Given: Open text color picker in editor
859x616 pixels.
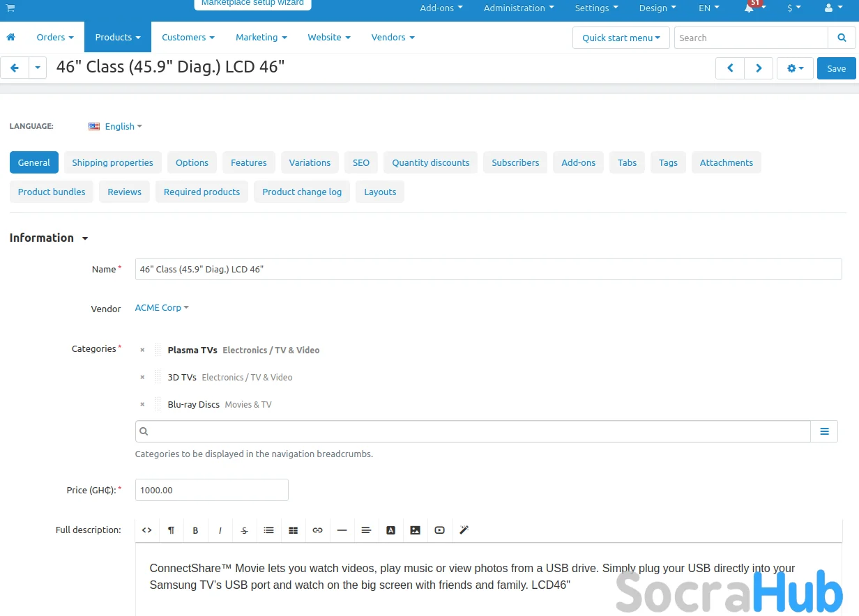Looking at the screenshot, I should (390, 530).
